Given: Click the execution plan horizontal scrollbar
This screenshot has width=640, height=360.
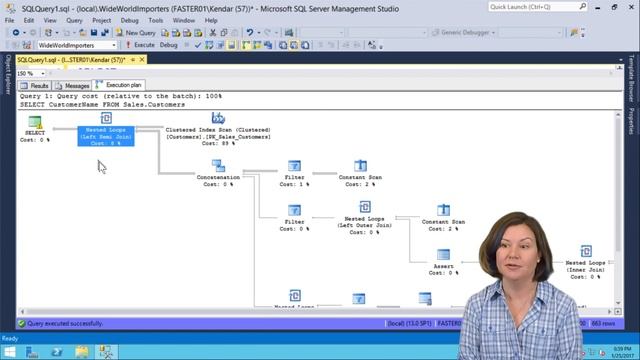Looking at the screenshot, I should 316,311.
